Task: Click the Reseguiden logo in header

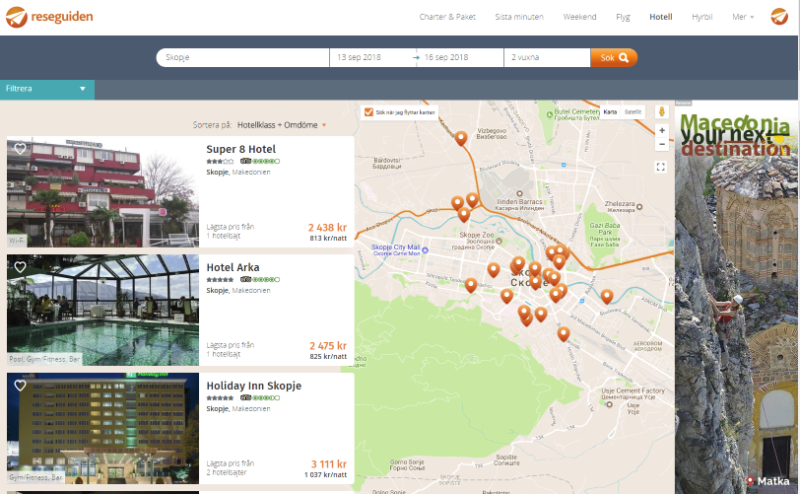Action: coord(50,16)
